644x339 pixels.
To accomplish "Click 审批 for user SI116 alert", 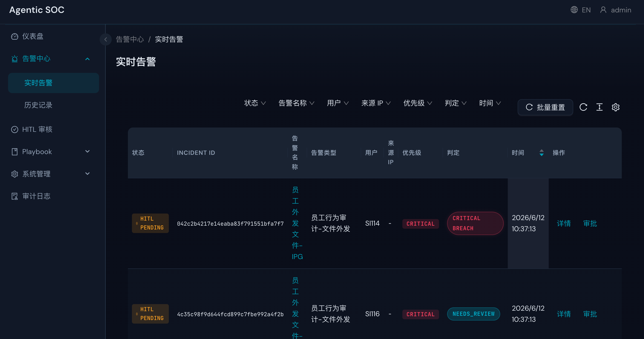I will click(x=590, y=314).
